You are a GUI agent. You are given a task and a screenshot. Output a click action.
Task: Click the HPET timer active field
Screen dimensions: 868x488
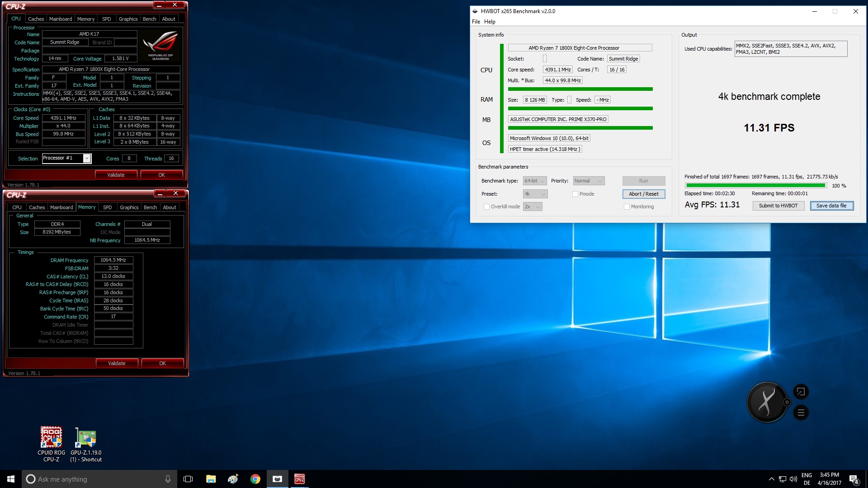[x=544, y=150]
